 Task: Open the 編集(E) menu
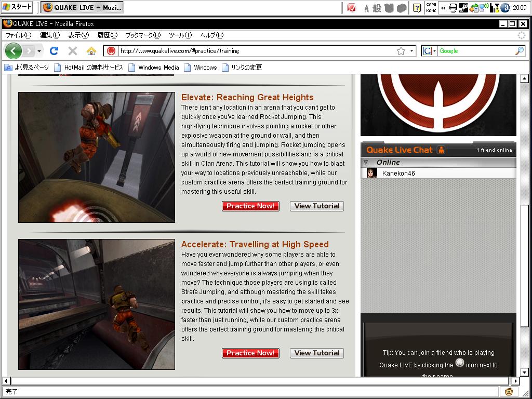click(49, 35)
